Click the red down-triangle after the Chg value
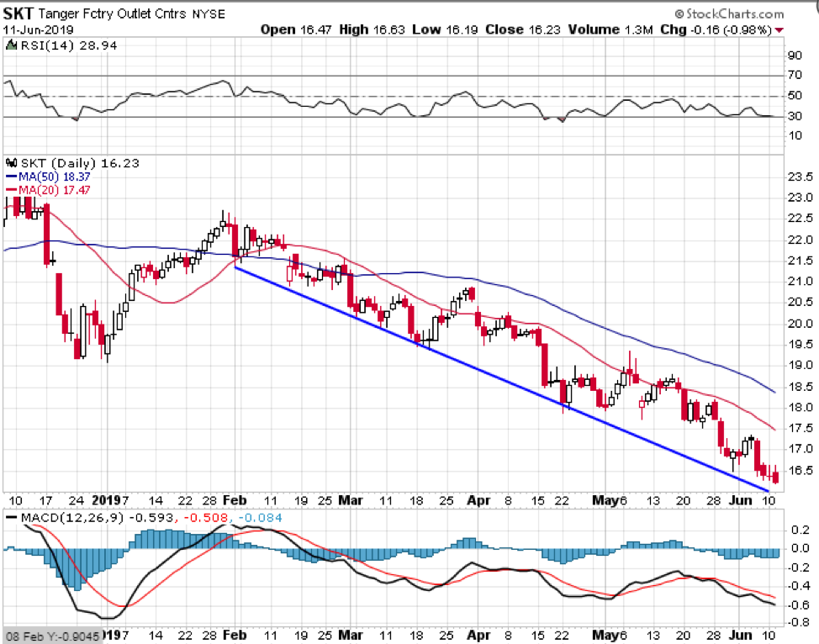 (779, 30)
